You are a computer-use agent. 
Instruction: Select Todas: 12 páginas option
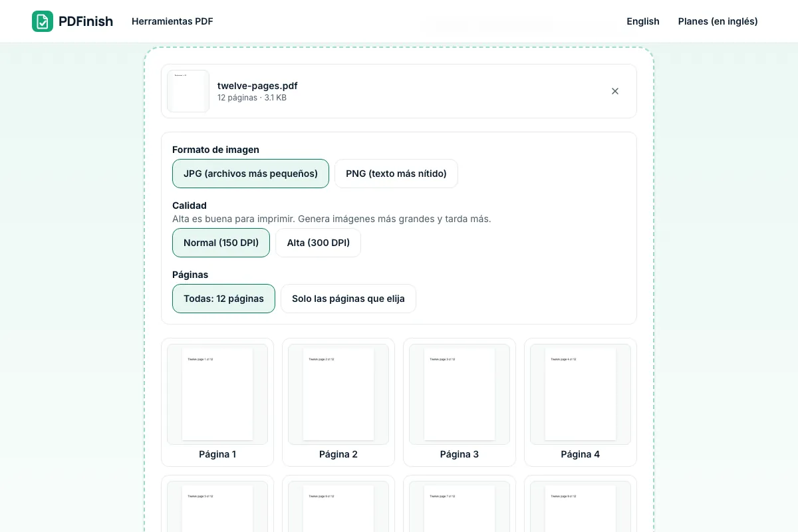[223, 299]
